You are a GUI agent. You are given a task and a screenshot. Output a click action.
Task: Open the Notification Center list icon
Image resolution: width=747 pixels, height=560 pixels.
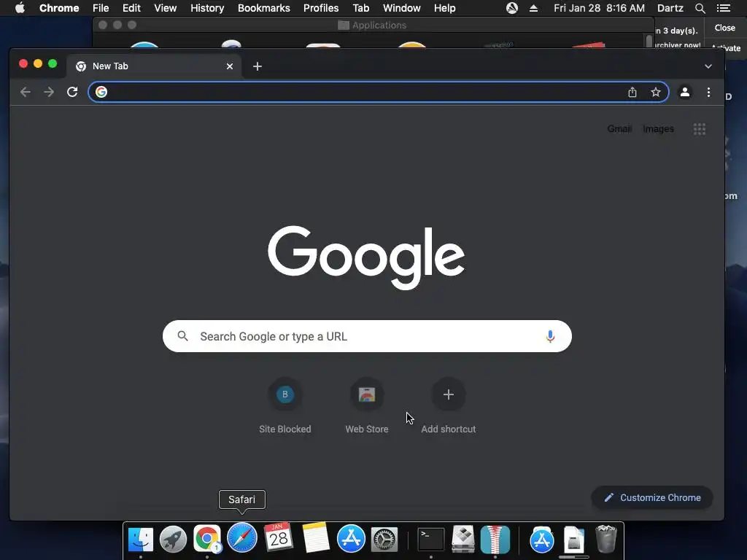pyautogui.click(x=723, y=8)
